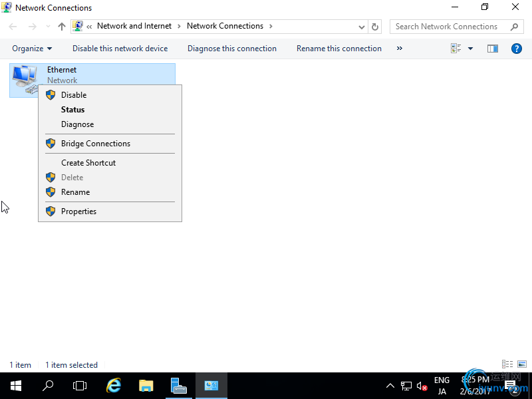Click the muted volume tray icon

[x=422, y=386]
